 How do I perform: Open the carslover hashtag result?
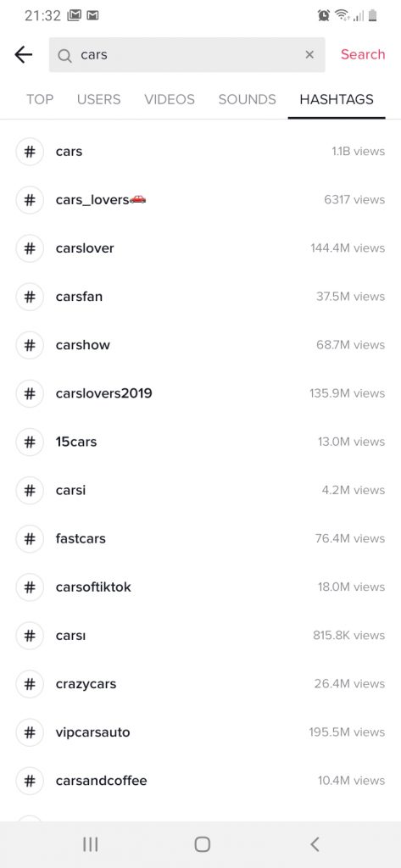click(x=200, y=248)
